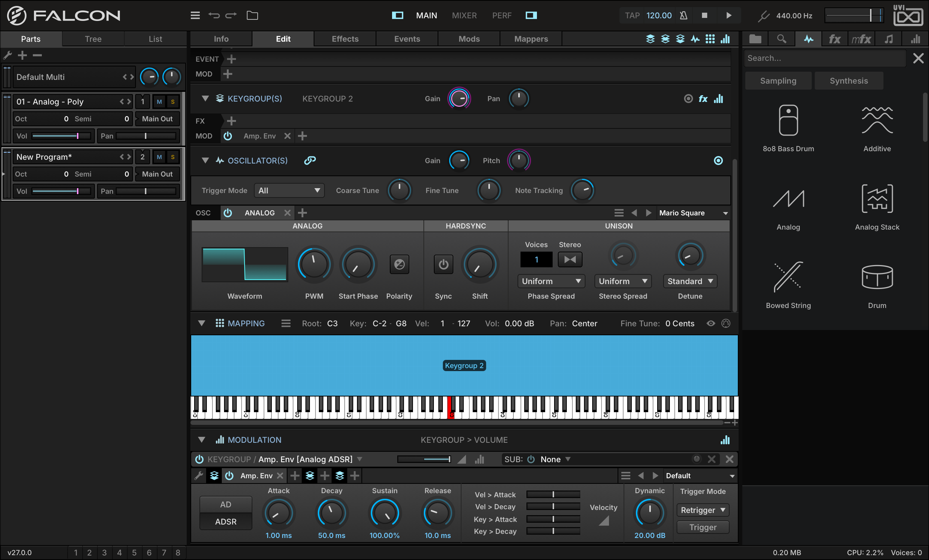Image resolution: width=929 pixels, height=560 pixels.
Task: Toggle the Polarity invert button
Action: (399, 265)
